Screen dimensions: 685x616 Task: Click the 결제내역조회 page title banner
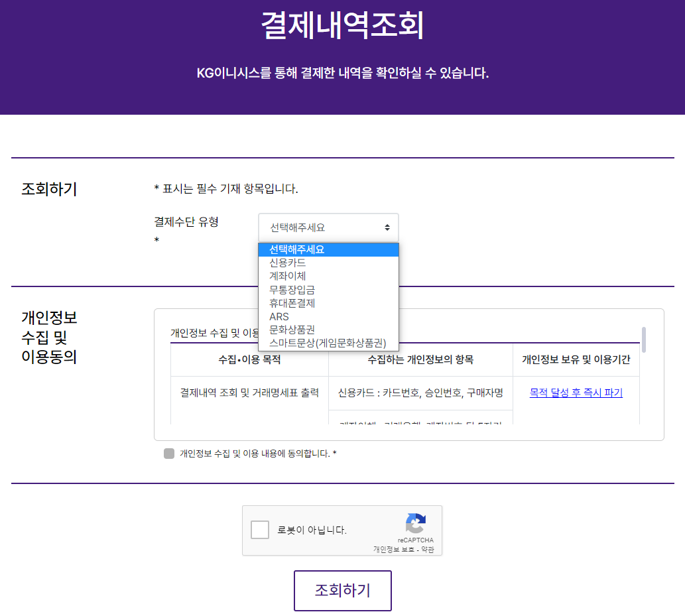[342, 25]
